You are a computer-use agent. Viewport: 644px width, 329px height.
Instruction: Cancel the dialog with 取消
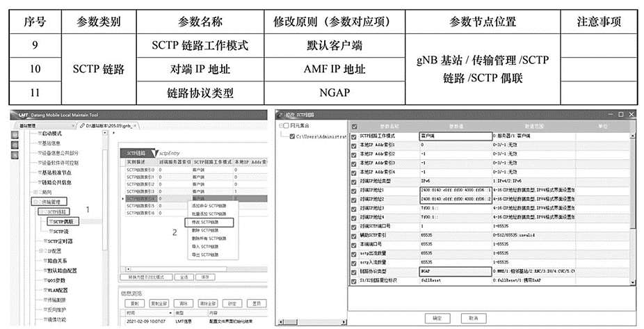(473, 319)
